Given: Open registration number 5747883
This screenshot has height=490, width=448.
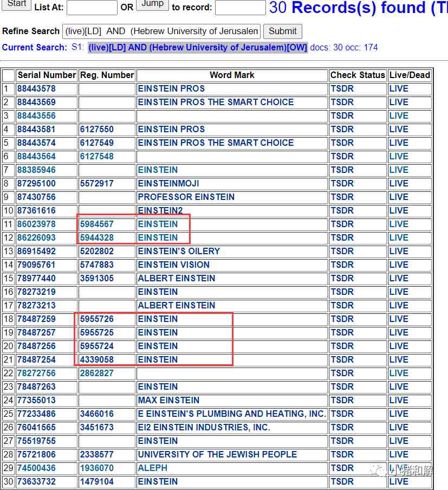Looking at the screenshot, I should (97, 265).
